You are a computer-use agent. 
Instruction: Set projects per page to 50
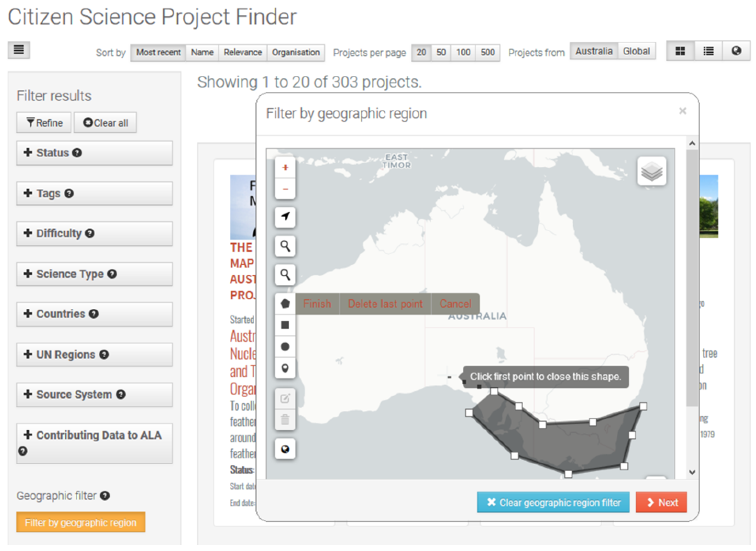click(441, 53)
